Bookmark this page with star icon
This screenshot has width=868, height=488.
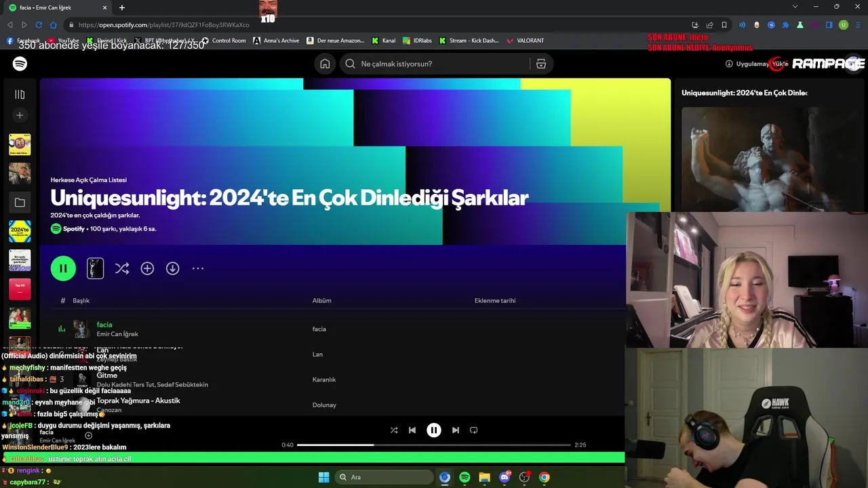724,25
